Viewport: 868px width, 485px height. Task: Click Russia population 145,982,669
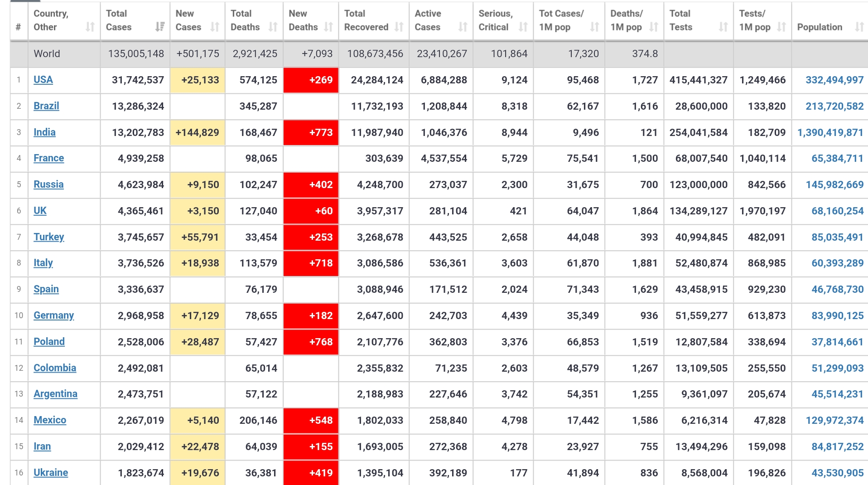834,184
